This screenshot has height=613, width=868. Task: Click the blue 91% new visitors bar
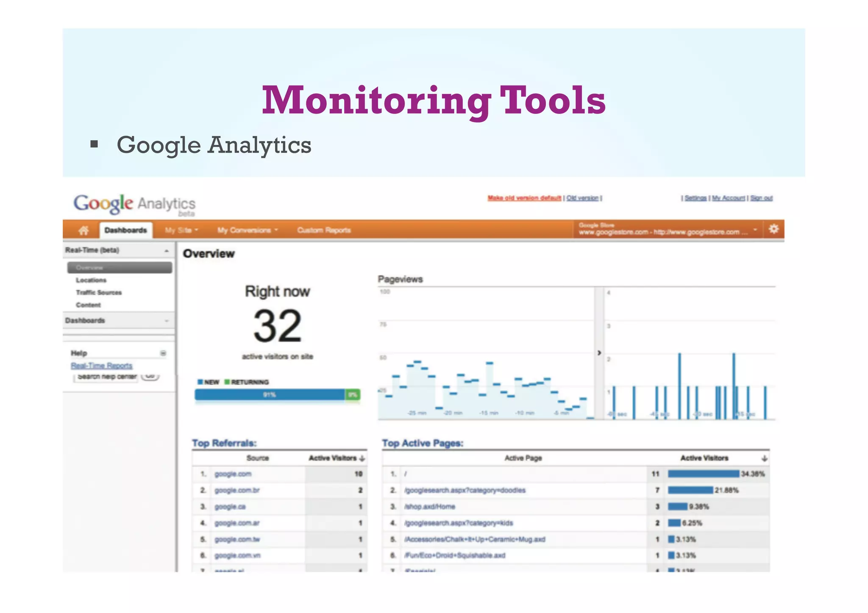(270, 394)
